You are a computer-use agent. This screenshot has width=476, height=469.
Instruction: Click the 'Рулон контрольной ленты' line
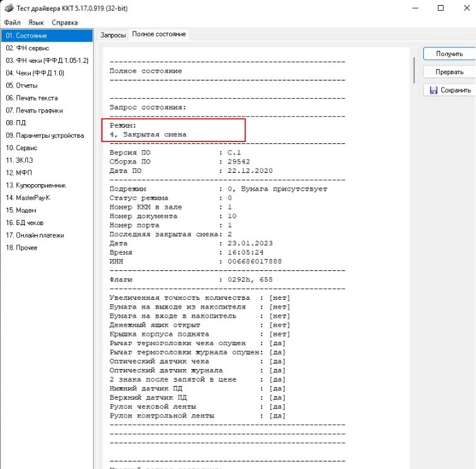tap(197, 416)
